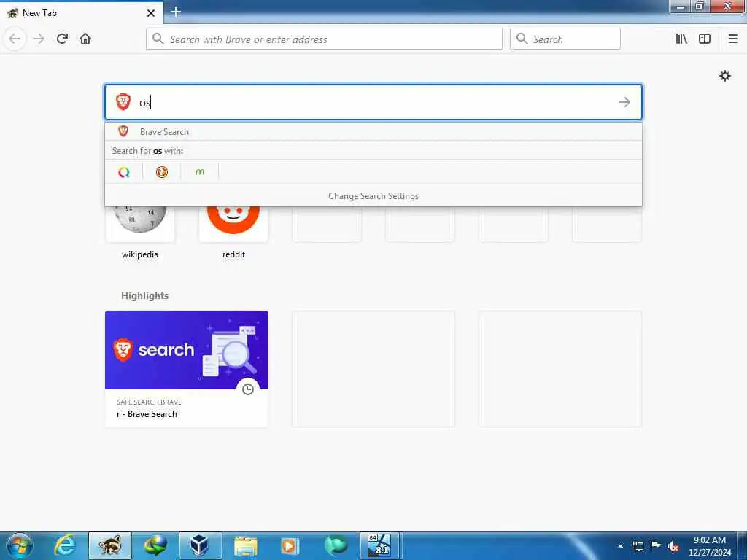Open the Windows Start menu
The width and height of the screenshot is (747, 560).
pos(20,545)
